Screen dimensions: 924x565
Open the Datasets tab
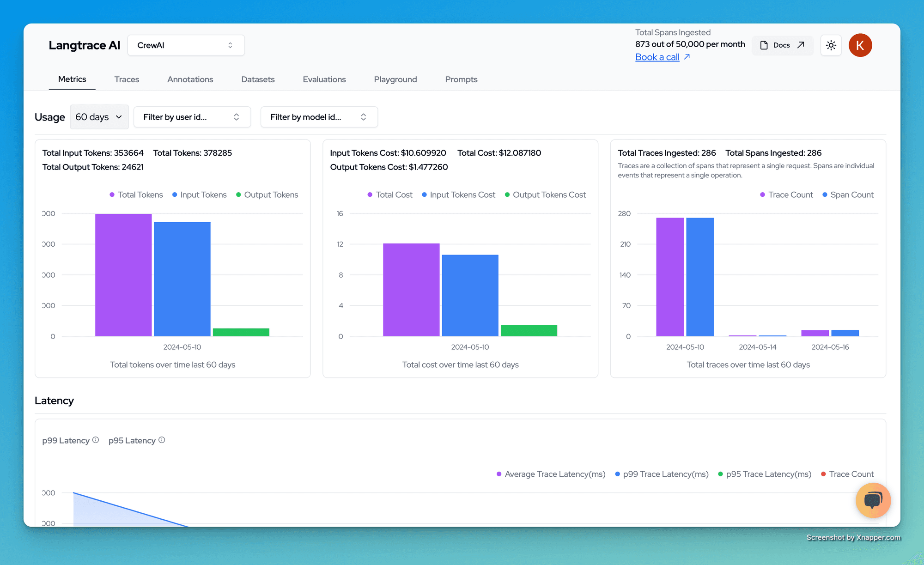tap(258, 79)
